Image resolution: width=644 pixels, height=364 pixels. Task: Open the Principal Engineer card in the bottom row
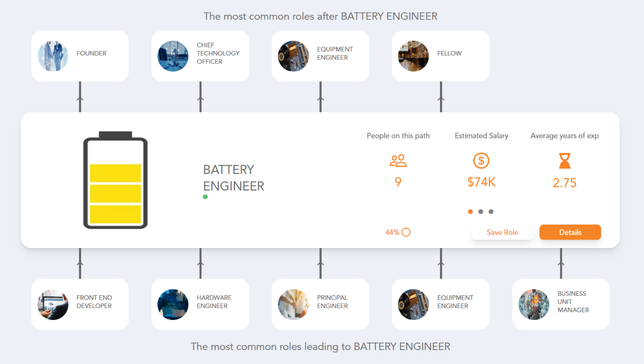320,304
